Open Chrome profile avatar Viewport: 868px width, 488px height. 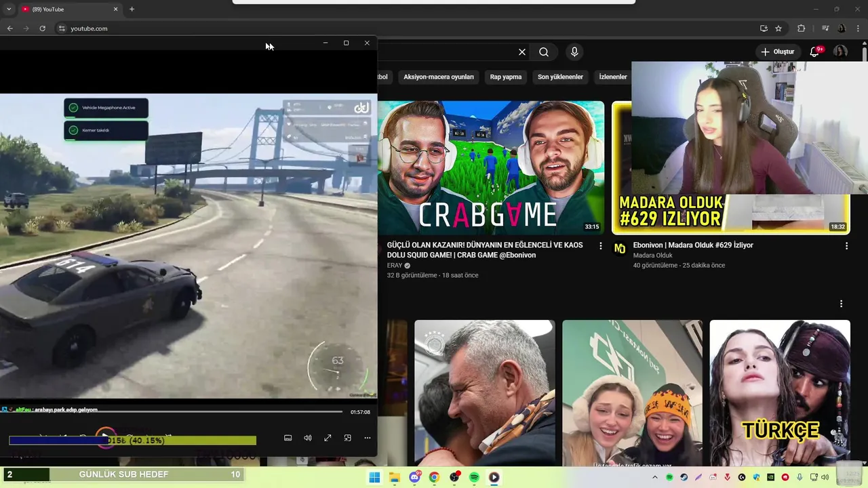point(842,28)
